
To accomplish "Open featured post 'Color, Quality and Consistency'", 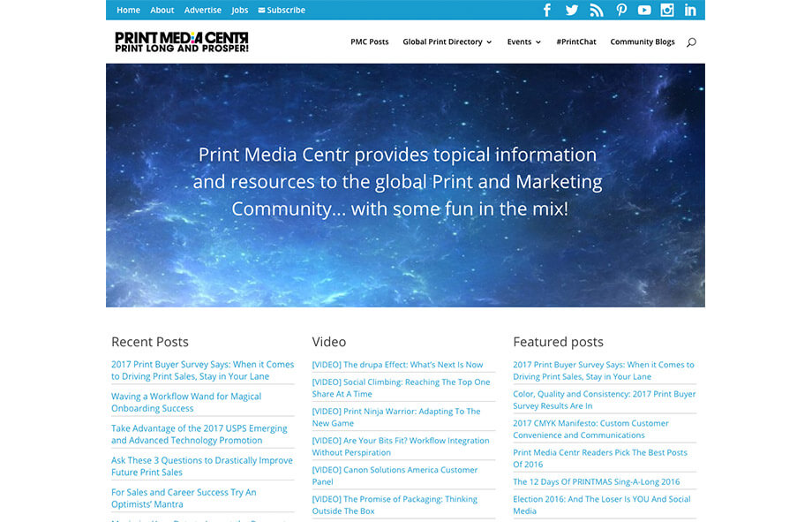I will (x=605, y=399).
